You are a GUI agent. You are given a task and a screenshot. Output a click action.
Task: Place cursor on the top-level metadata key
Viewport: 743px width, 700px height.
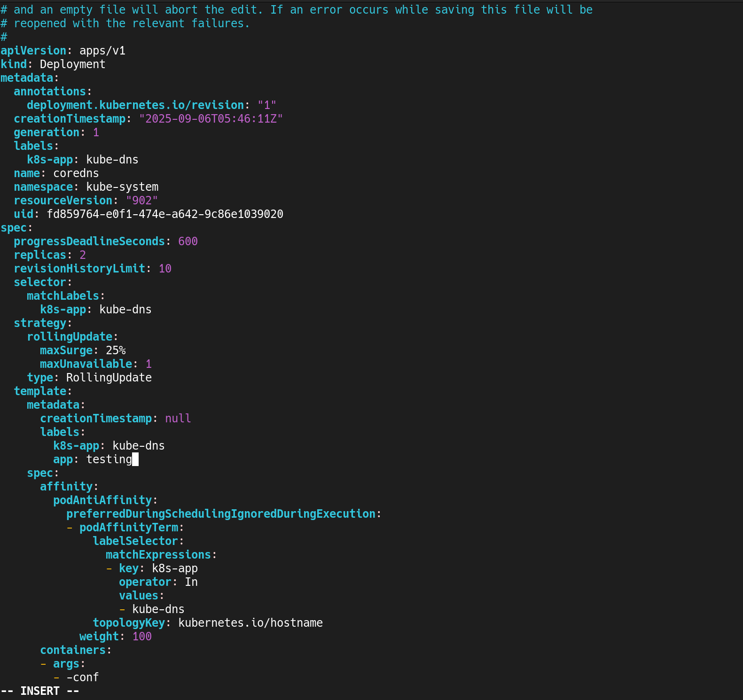27,78
